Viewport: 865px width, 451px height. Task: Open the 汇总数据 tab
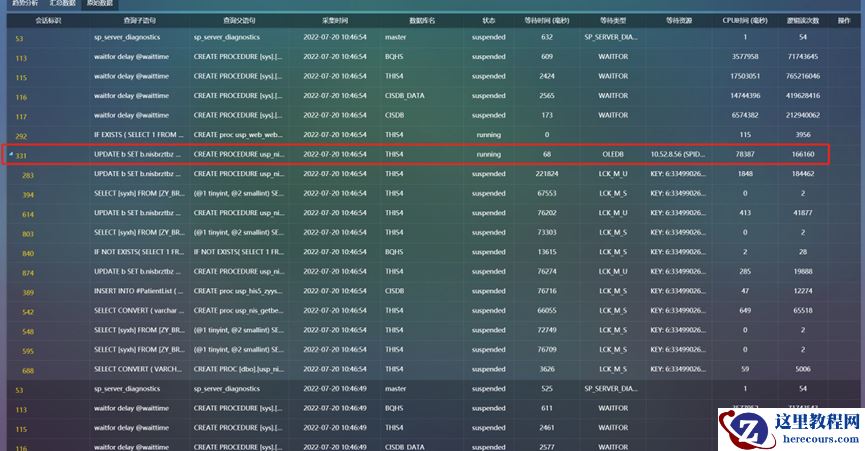pos(63,5)
